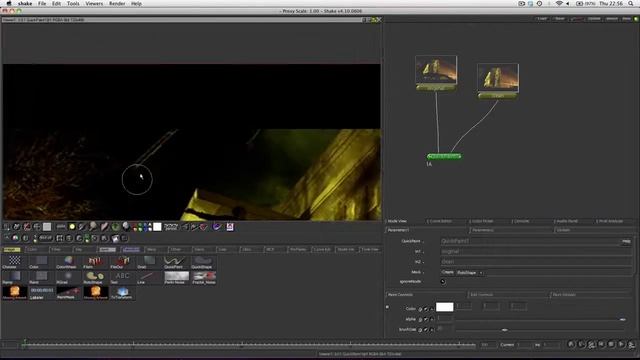Click the play forward button in timeline controls
The image size is (640, 360).
point(622,344)
